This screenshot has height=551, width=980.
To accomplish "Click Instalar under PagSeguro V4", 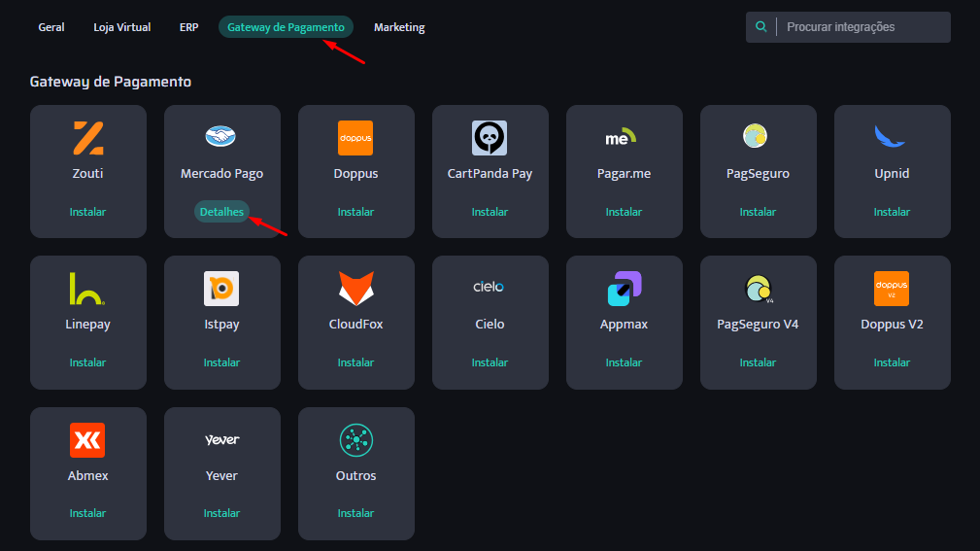I will point(758,362).
